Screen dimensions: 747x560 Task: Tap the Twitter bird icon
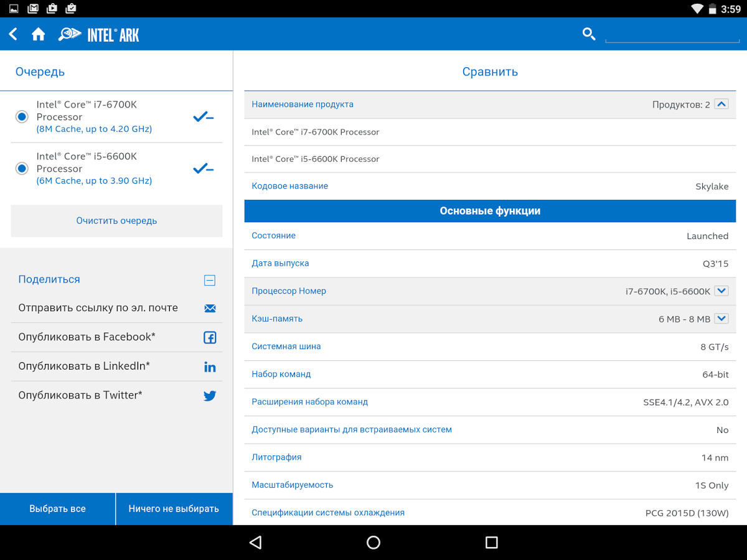coord(210,396)
